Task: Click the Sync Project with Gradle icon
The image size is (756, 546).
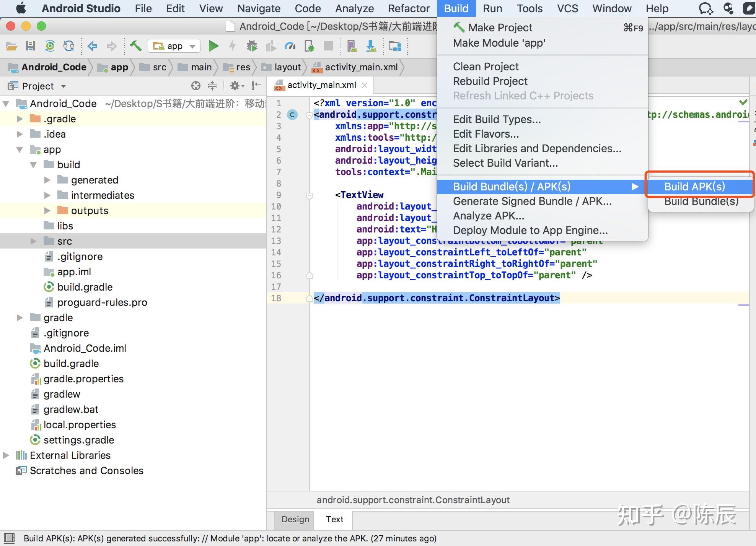Action: pyautogui.click(x=50, y=46)
